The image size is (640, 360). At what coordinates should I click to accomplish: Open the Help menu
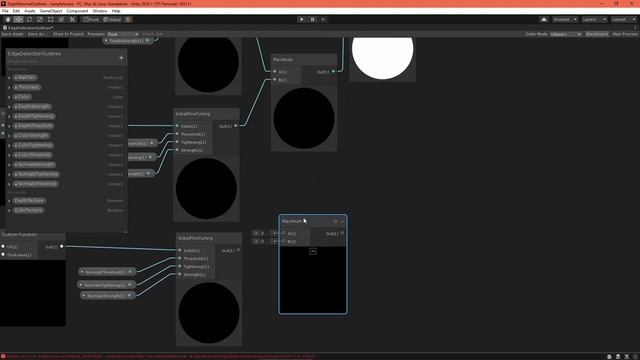point(116,11)
